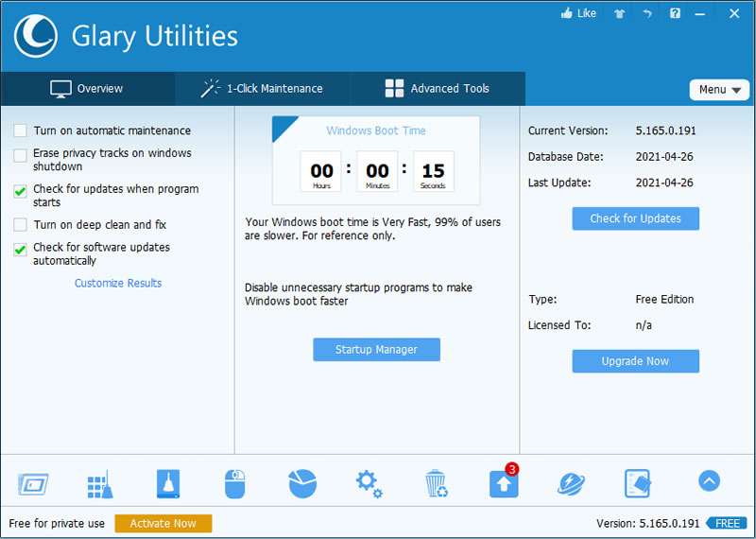Click the Last Update label
The height and width of the screenshot is (539, 756).
(559, 183)
